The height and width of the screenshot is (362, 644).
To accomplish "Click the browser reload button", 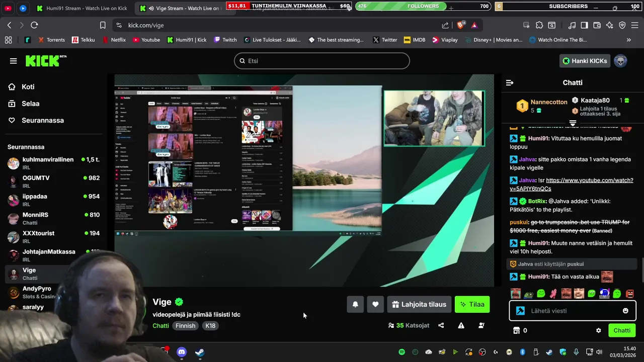I will 34,25.
